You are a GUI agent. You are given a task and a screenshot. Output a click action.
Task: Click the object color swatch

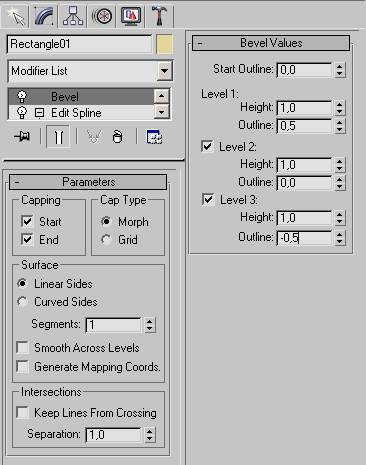pos(164,44)
